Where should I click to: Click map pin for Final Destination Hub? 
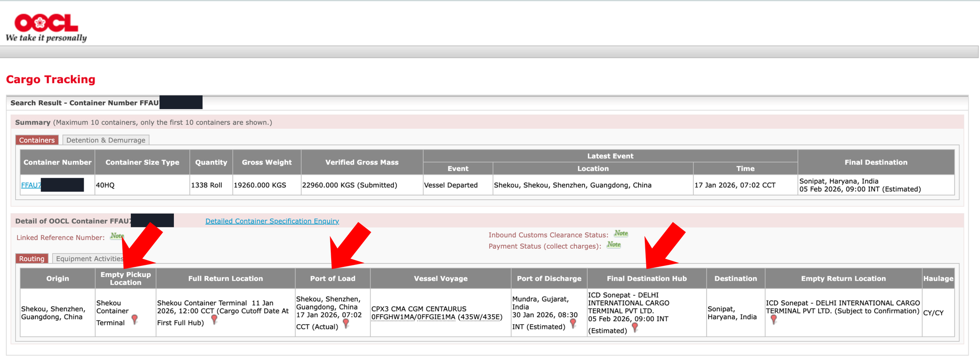[x=635, y=327]
